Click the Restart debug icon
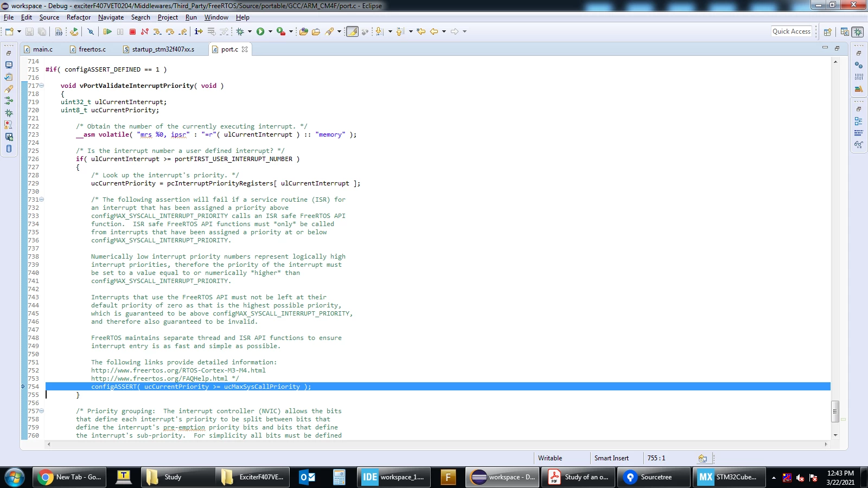This screenshot has width=868, height=488. [74, 31]
